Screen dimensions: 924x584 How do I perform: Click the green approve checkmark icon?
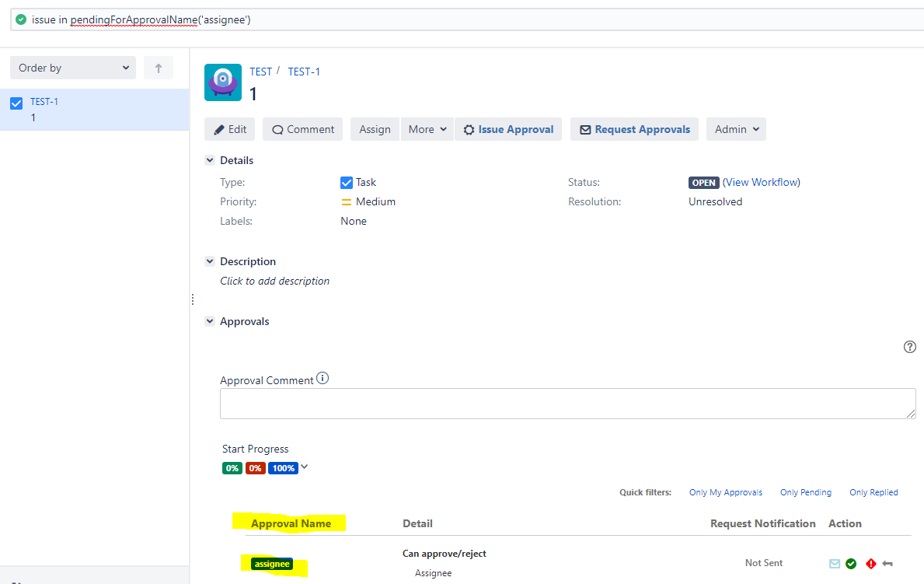[851, 564]
